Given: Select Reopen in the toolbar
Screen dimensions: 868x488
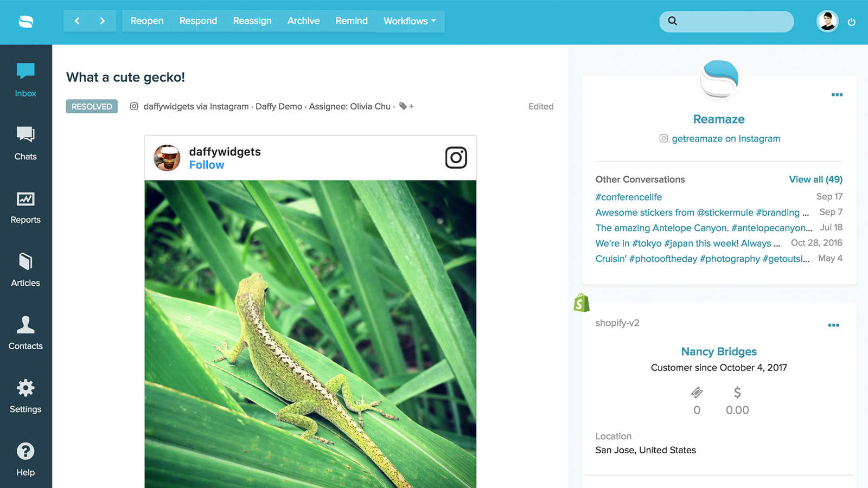Looking at the screenshot, I should point(147,21).
